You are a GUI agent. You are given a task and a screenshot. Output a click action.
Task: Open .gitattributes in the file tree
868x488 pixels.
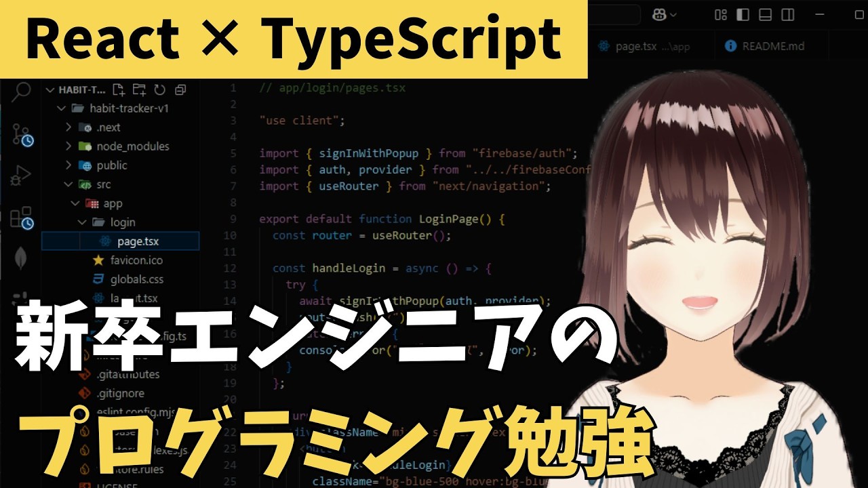click(x=121, y=374)
